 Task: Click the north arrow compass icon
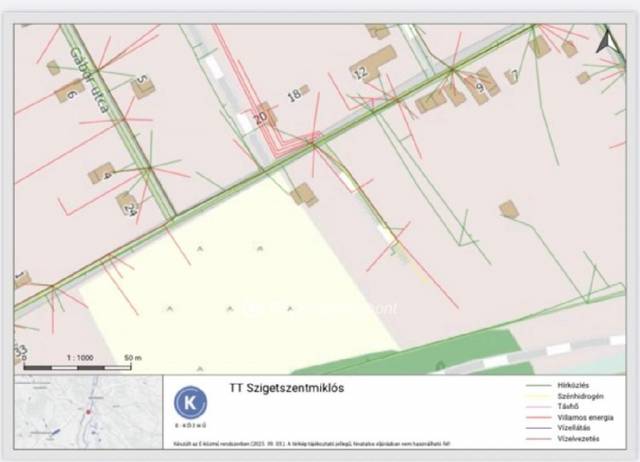coord(606,41)
